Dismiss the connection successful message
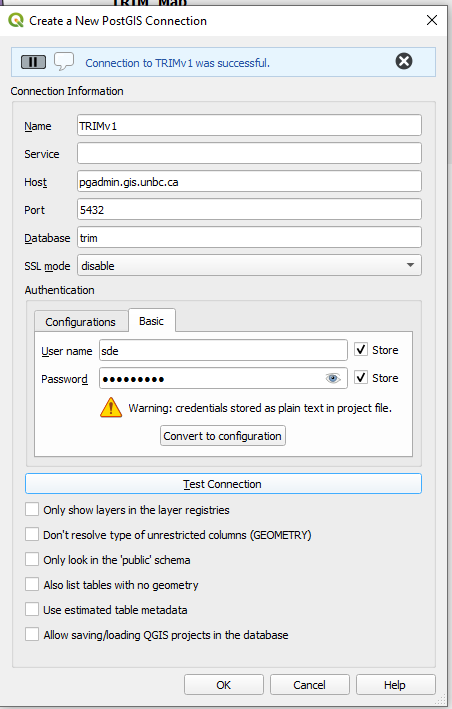The height and width of the screenshot is (709, 452). point(404,61)
